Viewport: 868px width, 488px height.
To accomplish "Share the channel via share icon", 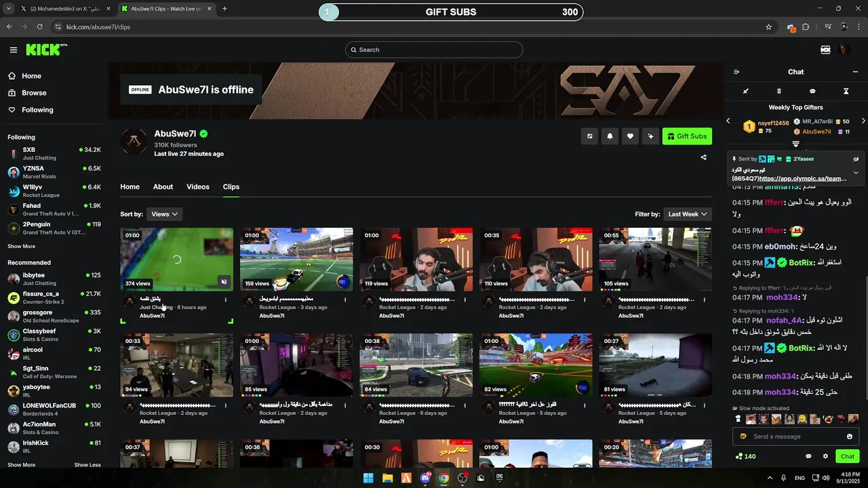I will [703, 157].
